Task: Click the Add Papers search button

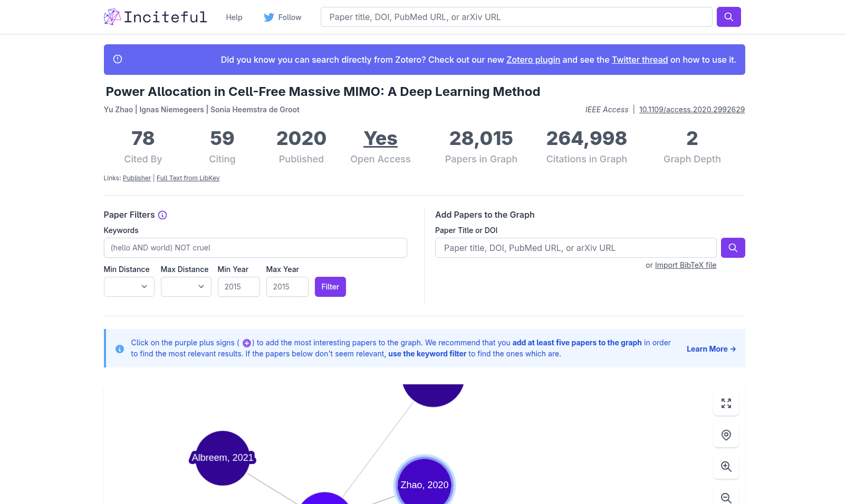Action: click(x=733, y=248)
